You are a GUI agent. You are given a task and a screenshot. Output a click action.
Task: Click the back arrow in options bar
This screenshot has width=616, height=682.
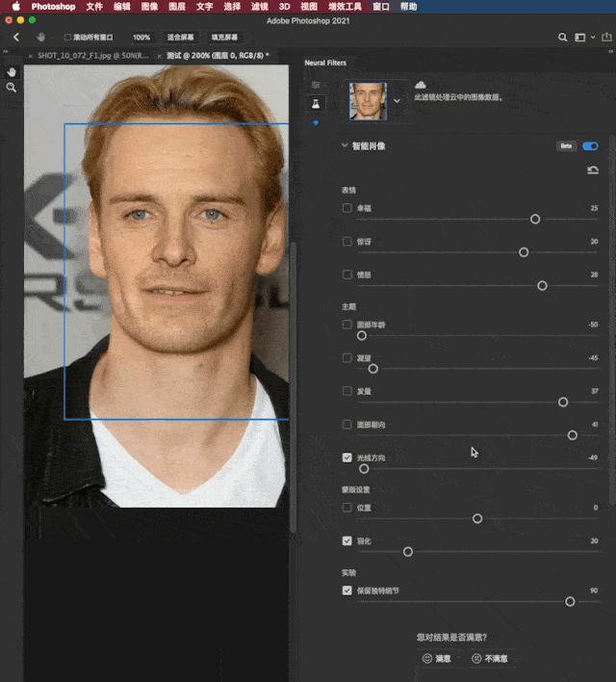click(x=16, y=37)
